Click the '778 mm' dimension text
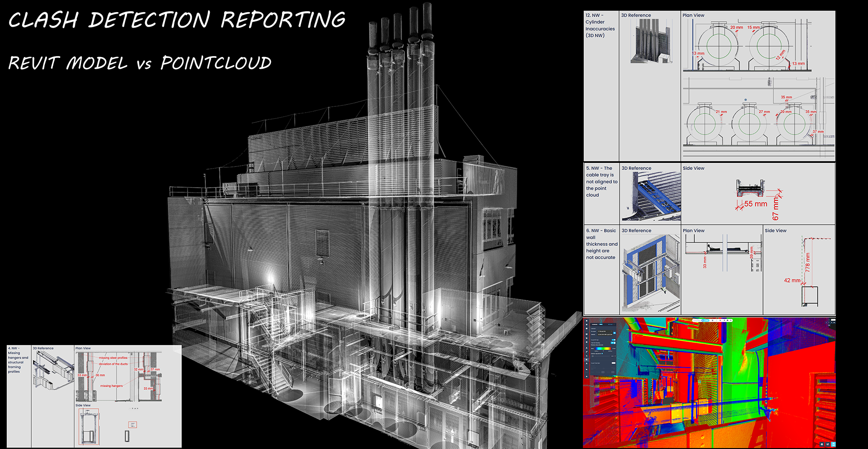The height and width of the screenshot is (449, 868). coord(808,262)
